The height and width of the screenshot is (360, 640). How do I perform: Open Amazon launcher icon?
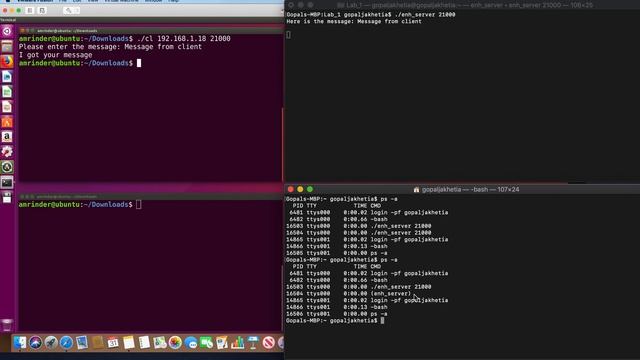pos(7,137)
